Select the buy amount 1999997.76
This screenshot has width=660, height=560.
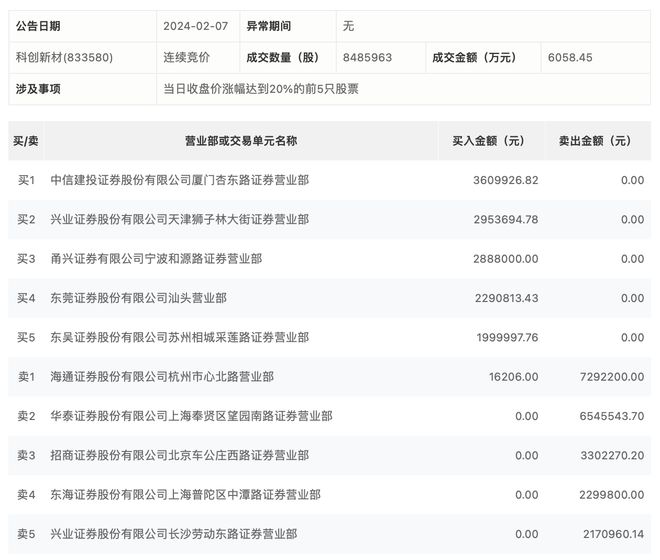pyautogui.click(x=507, y=337)
